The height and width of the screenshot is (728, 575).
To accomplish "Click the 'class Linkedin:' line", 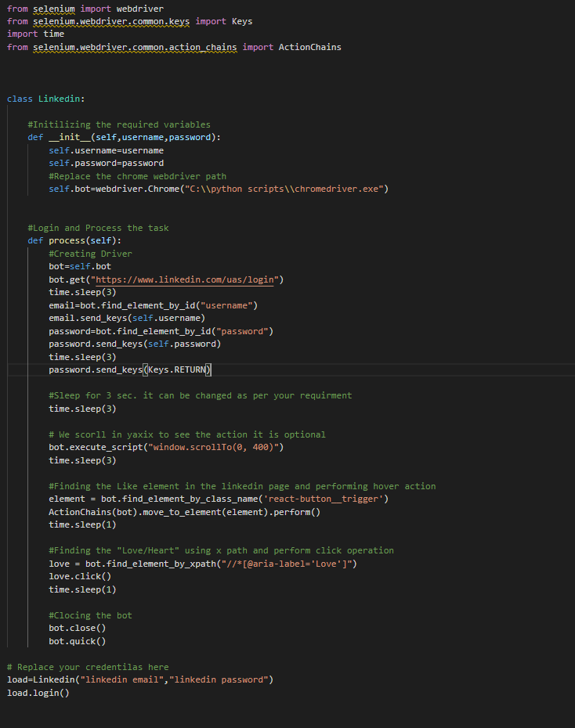I will (45, 99).
